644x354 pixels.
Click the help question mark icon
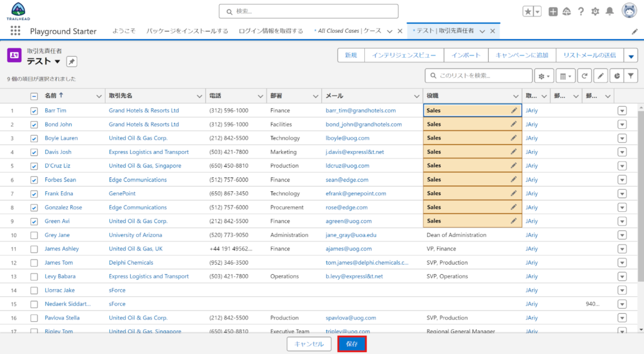click(x=580, y=11)
